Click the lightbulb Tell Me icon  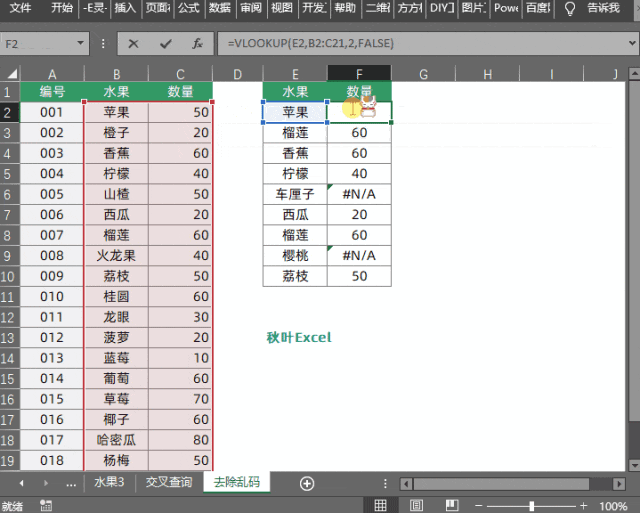[570, 8]
